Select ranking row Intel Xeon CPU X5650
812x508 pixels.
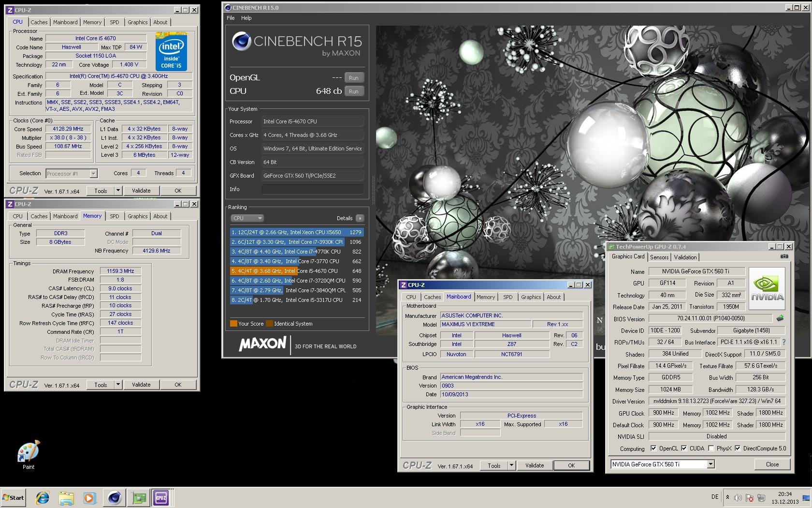pos(297,232)
